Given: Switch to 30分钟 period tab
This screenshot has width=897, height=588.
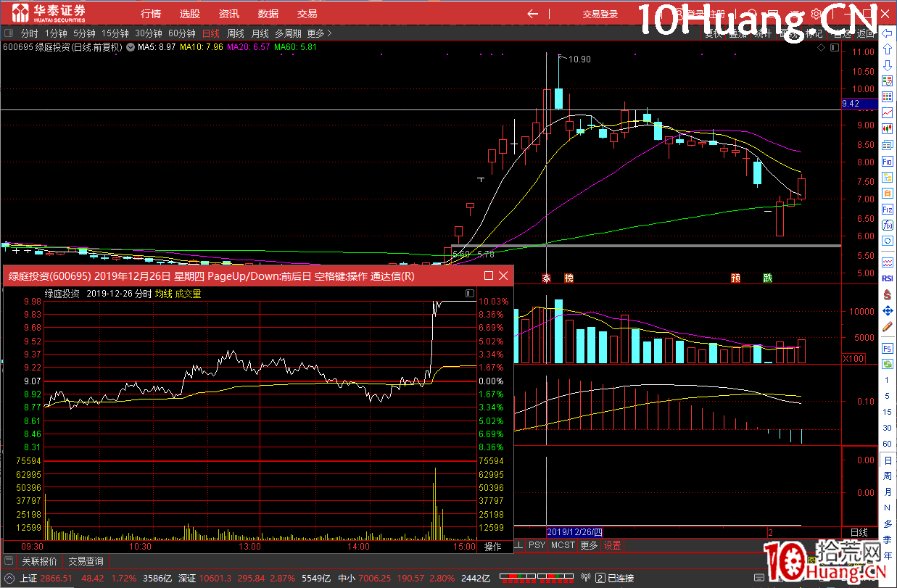Looking at the screenshot, I should pos(149,33).
